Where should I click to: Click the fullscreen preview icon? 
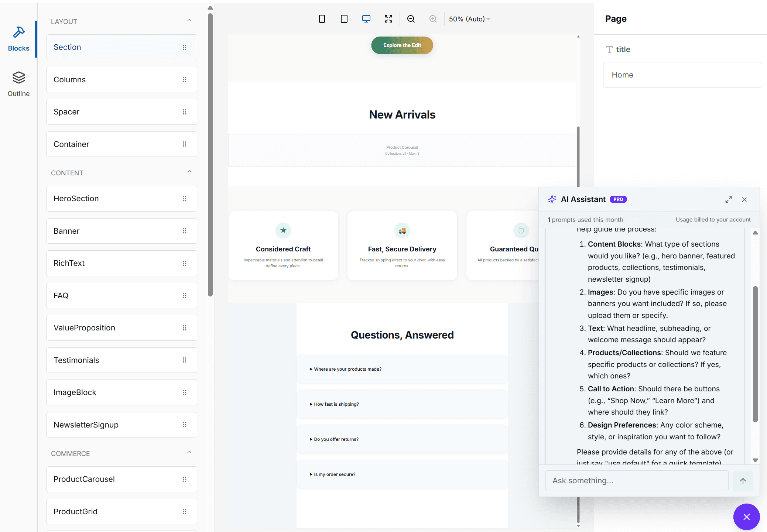(x=388, y=19)
